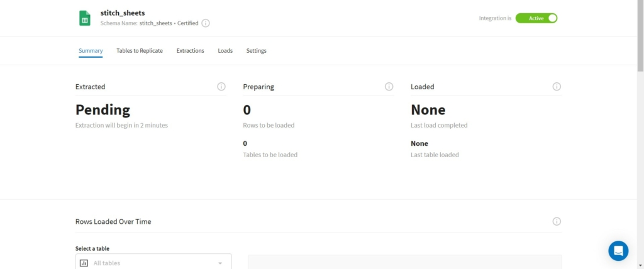Open the Select a table combo box
Image resolution: width=644 pixels, height=269 pixels.
click(153, 261)
